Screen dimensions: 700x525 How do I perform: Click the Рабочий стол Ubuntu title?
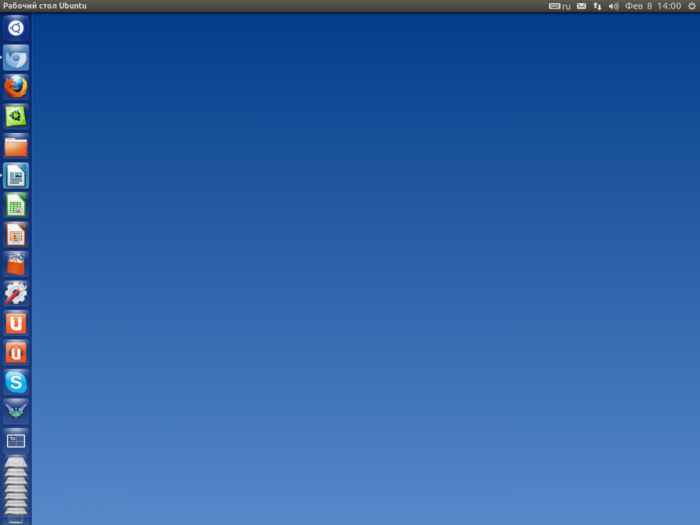45,6
